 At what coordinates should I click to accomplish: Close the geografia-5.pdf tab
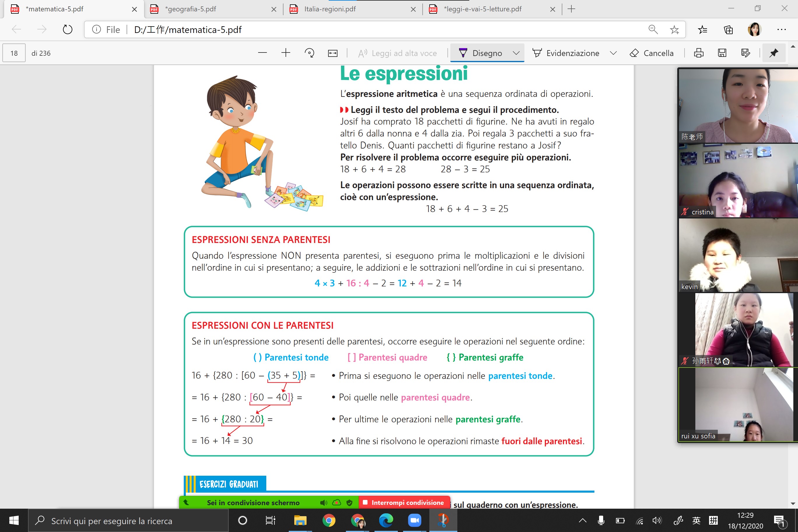(x=274, y=9)
